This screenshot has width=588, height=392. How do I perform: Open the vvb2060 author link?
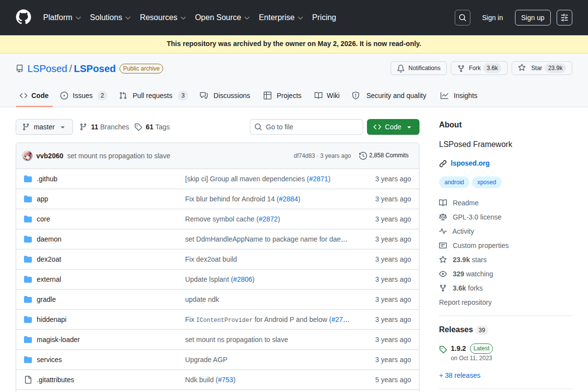49,156
